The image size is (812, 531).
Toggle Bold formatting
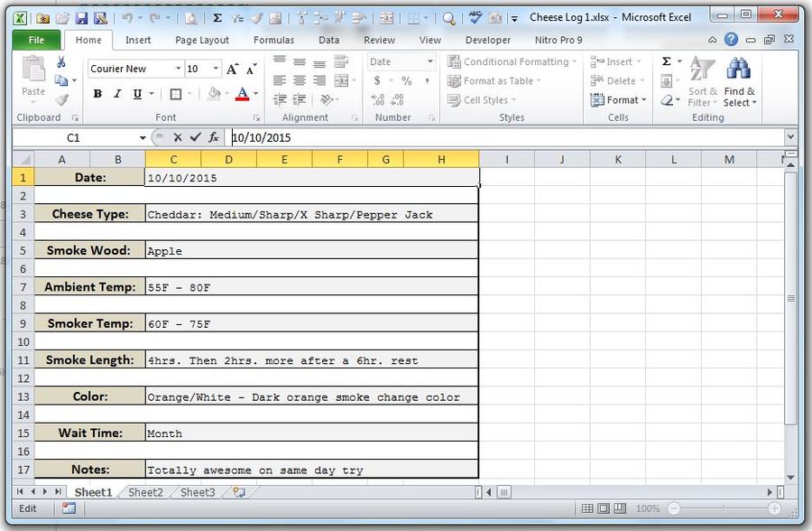click(x=97, y=94)
